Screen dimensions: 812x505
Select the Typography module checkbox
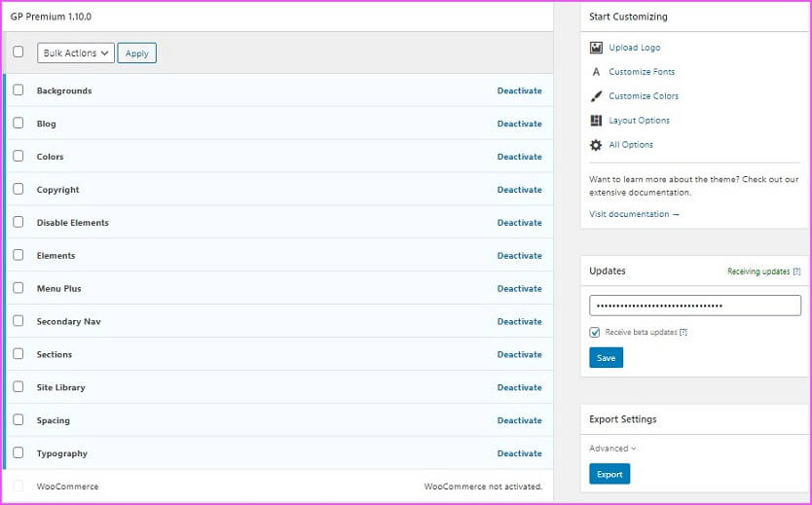pyautogui.click(x=18, y=452)
